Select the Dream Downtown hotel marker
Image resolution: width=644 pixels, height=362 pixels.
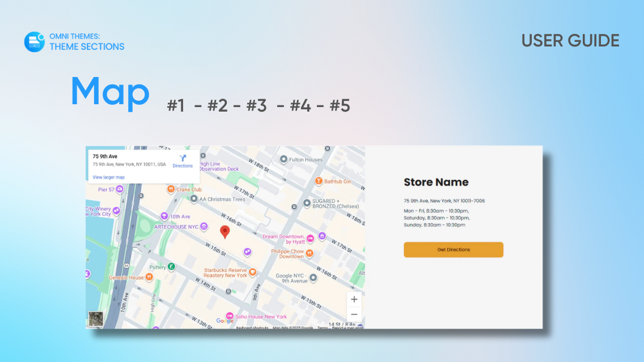click(311, 239)
